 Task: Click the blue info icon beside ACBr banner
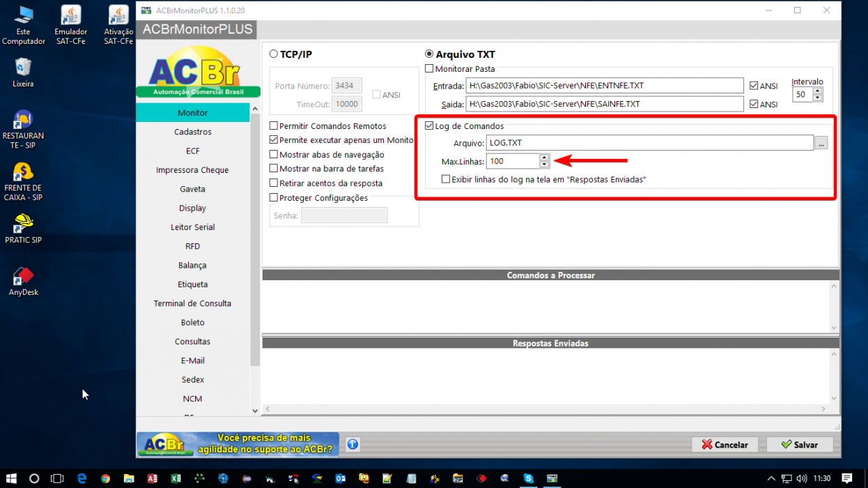click(352, 444)
